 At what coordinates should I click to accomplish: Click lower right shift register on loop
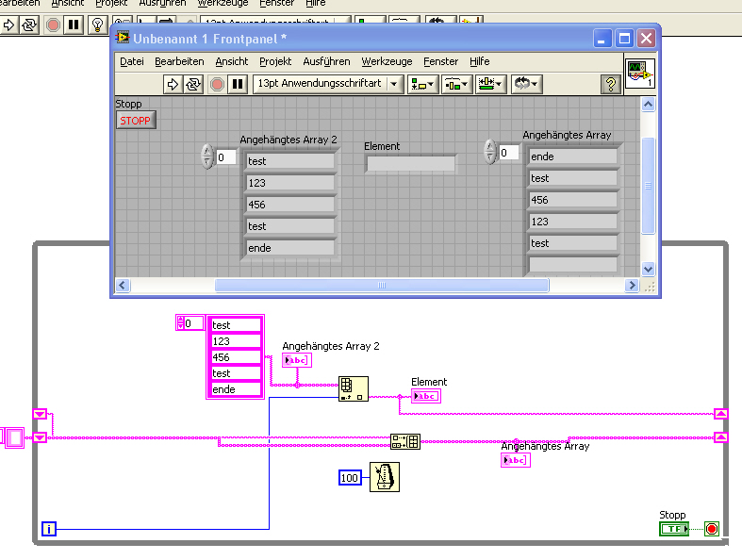720,437
